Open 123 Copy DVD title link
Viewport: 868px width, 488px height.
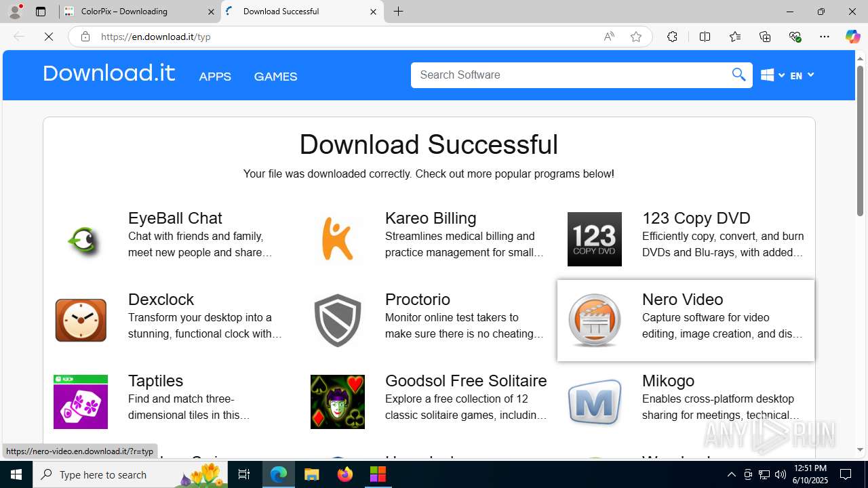tap(696, 218)
